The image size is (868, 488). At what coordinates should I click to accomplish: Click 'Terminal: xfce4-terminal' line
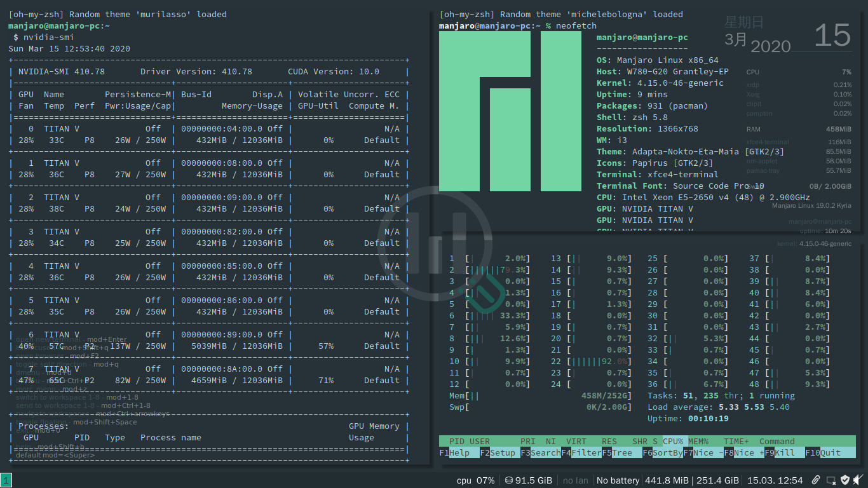(658, 175)
